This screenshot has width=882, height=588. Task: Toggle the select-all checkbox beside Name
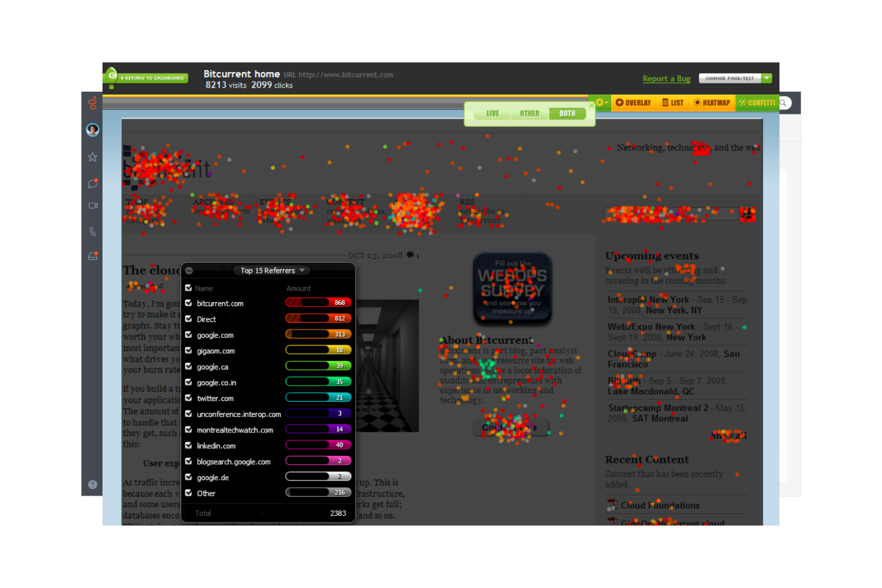point(188,288)
